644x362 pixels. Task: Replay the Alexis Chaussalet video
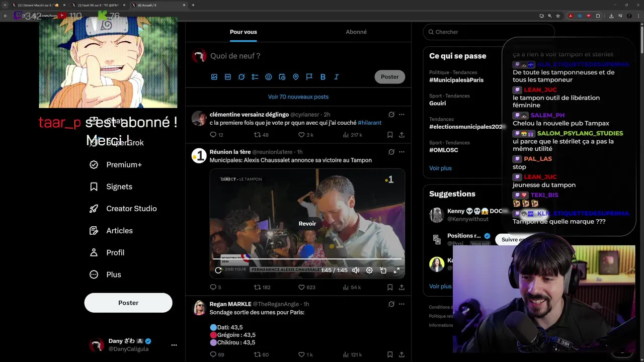(x=218, y=270)
